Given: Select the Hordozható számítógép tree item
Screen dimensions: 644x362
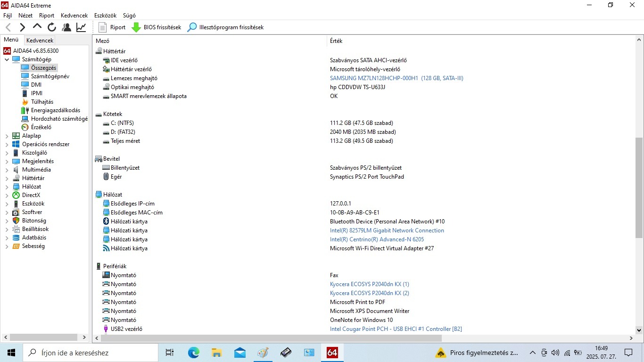Looking at the screenshot, I should (54, 119).
